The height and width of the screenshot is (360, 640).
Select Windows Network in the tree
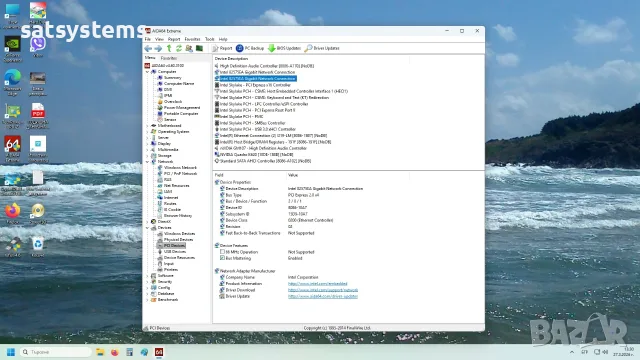click(x=180, y=168)
